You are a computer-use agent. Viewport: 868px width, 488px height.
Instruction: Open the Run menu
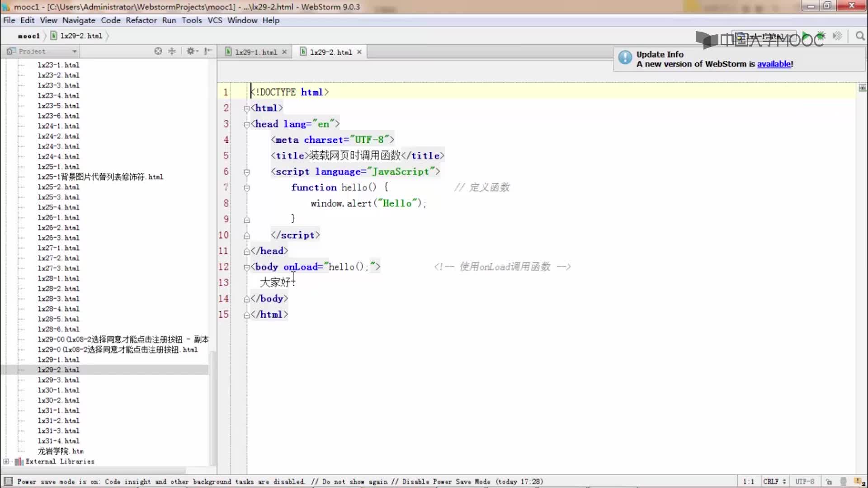pyautogui.click(x=169, y=20)
